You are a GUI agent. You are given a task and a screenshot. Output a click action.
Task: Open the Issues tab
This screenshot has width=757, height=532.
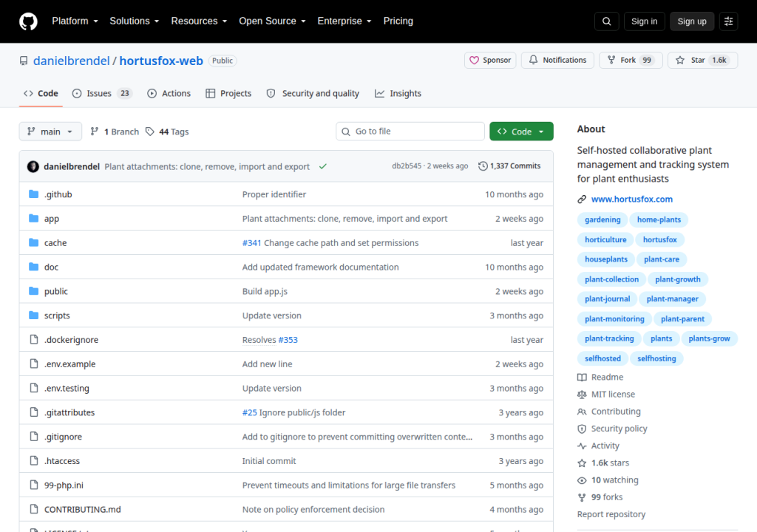pos(102,94)
